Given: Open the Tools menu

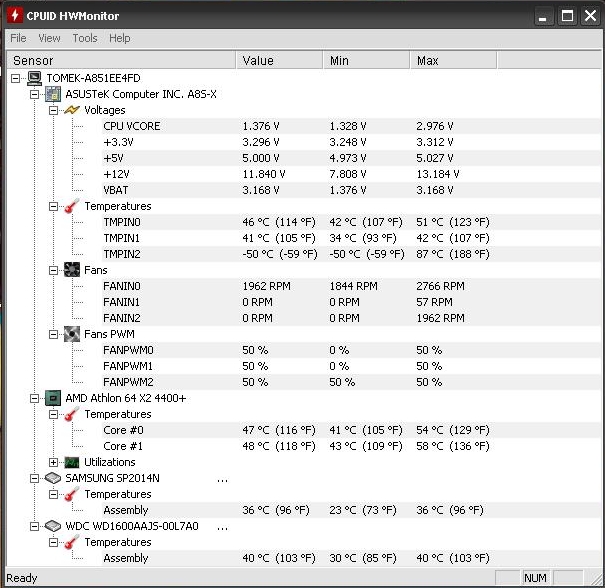Looking at the screenshot, I should pos(85,38).
